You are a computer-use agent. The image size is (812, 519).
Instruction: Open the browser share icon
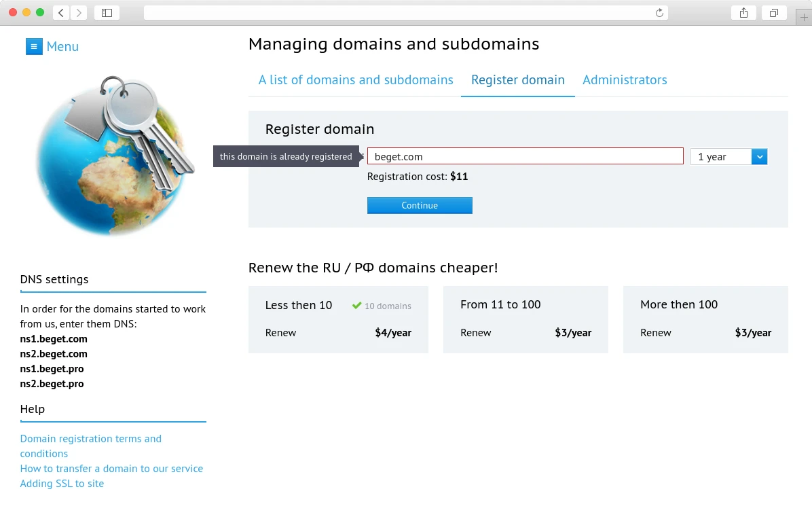[x=743, y=12]
